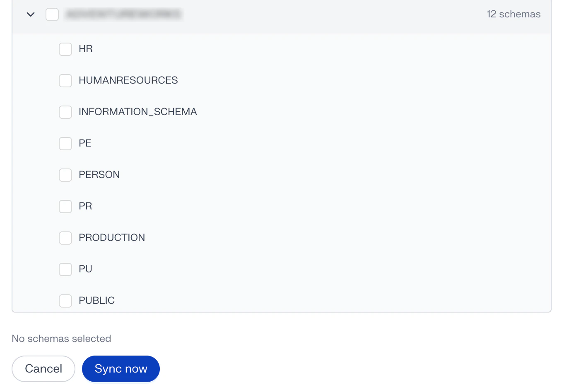Click the No schemas selected status text
Image resolution: width=564 pixels, height=392 pixels.
click(x=61, y=338)
